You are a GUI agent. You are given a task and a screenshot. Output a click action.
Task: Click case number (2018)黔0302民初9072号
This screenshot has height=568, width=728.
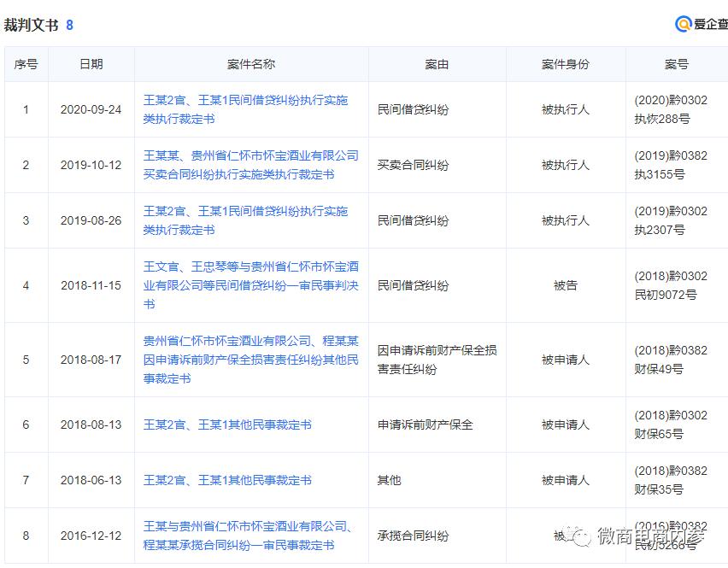point(671,285)
